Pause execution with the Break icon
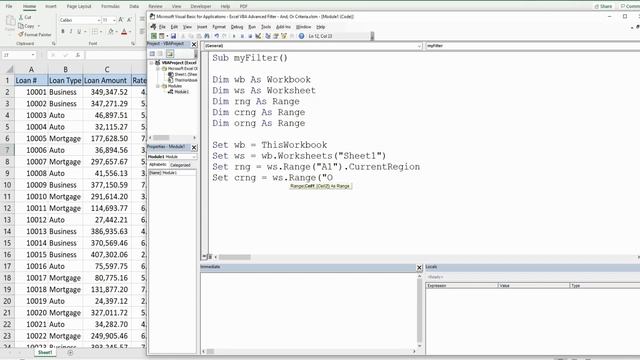The height and width of the screenshot is (360, 640). point(242,36)
